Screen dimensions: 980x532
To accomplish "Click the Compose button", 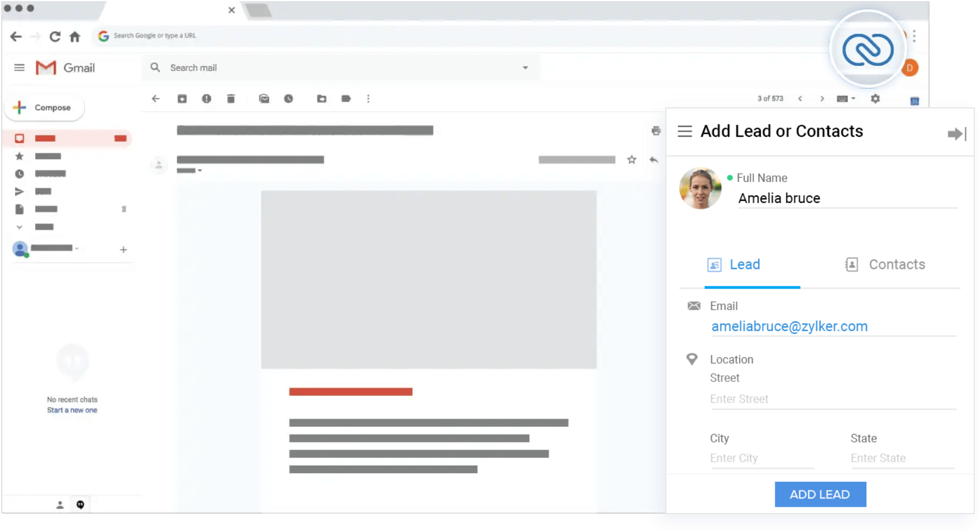I will (x=44, y=107).
